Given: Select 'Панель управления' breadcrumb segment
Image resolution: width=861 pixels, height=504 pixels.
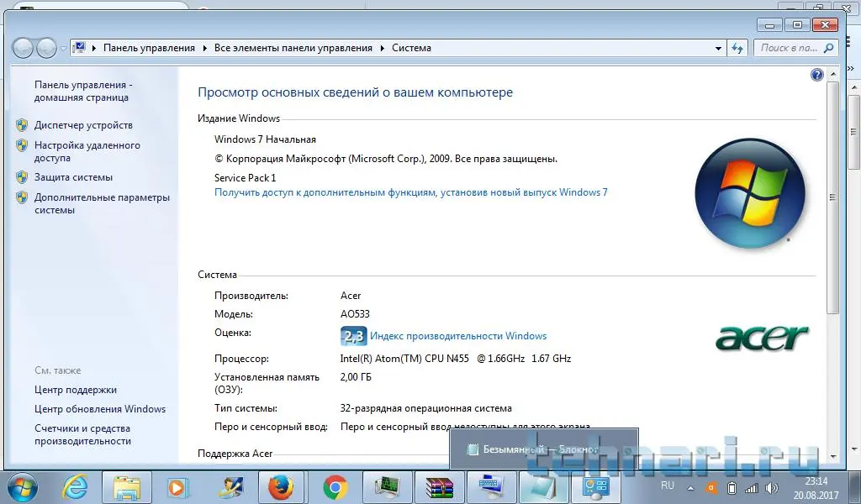Looking at the screenshot, I should 149,48.
